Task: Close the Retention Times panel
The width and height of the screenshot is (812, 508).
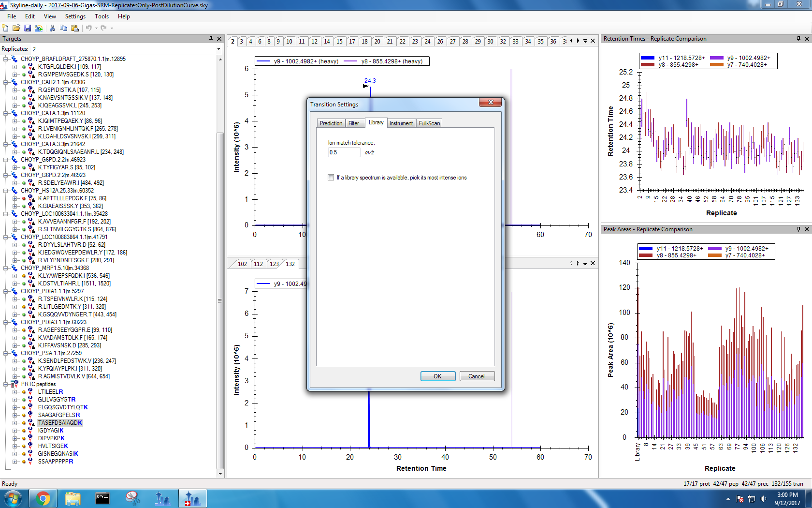Action: click(x=807, y=39)
